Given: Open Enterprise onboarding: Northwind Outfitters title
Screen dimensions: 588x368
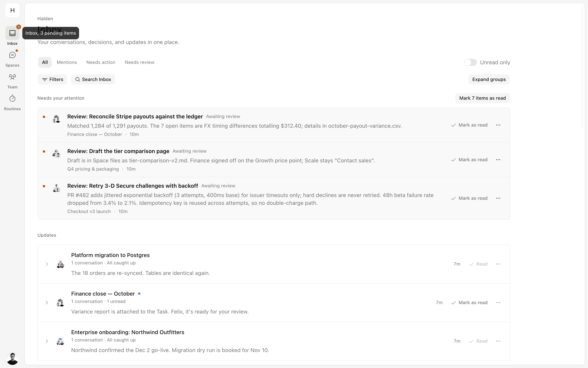Looking at the screenshot, I should [128, 332].
